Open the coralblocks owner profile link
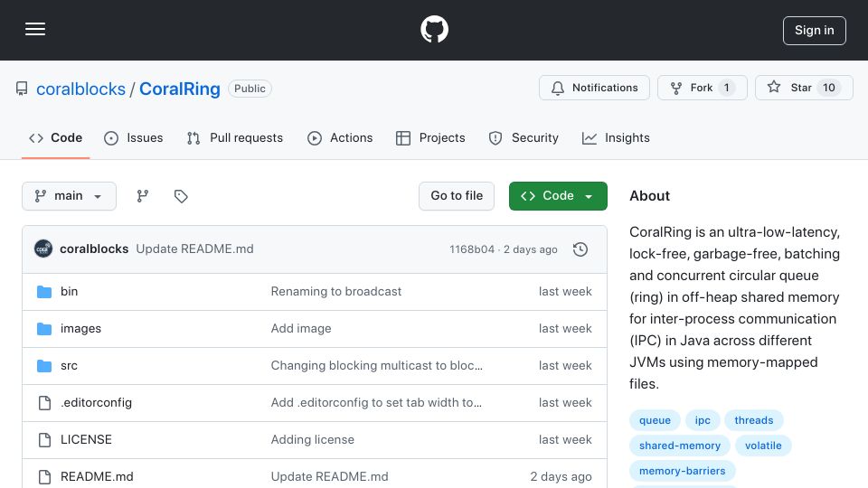The width and height of the screenshot is (868, 488). coord(80,89)
